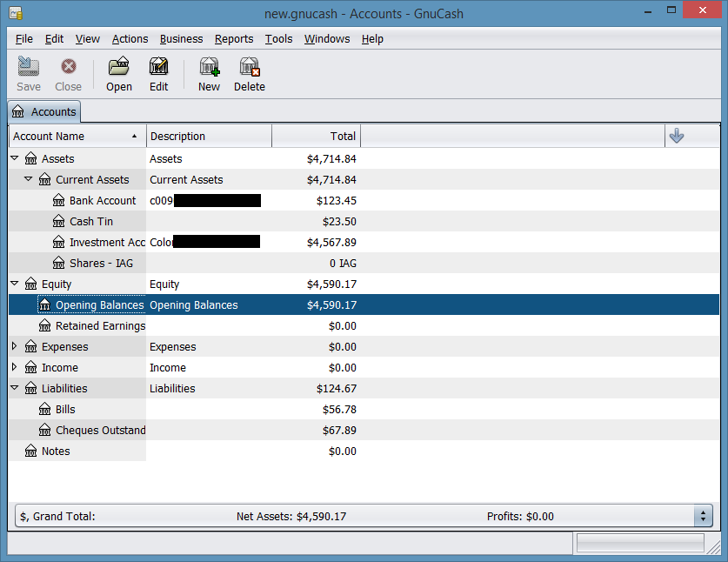Click the Bank Account row icon

point(58,201)
